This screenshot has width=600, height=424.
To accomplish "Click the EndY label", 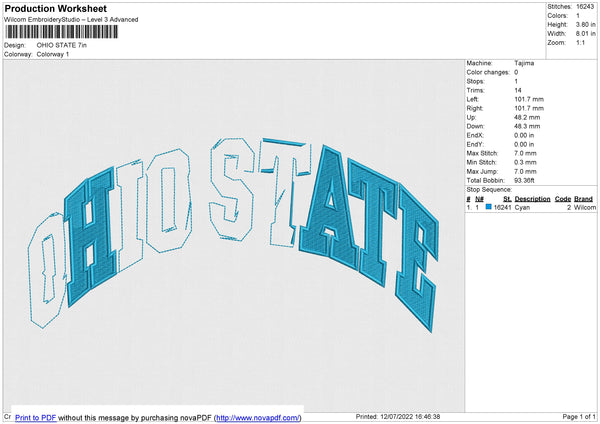I will 475,144.
